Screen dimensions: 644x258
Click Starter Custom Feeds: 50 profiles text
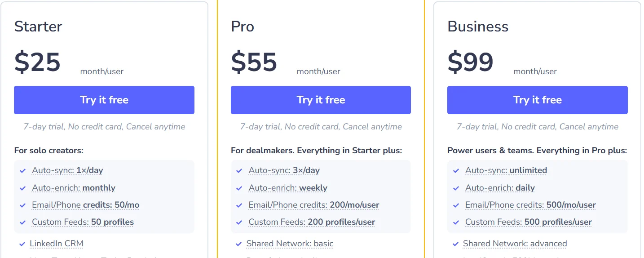83,222
